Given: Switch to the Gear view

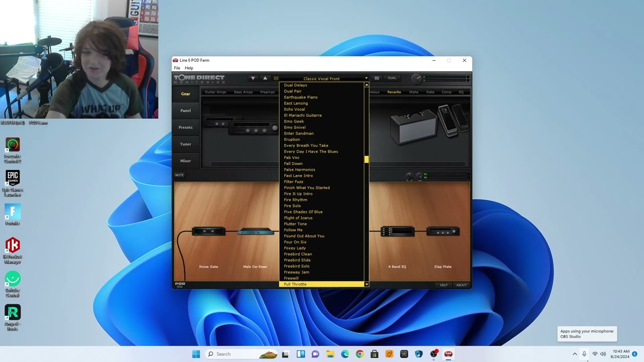Looking at the screenshot, I should click(186, 94).
